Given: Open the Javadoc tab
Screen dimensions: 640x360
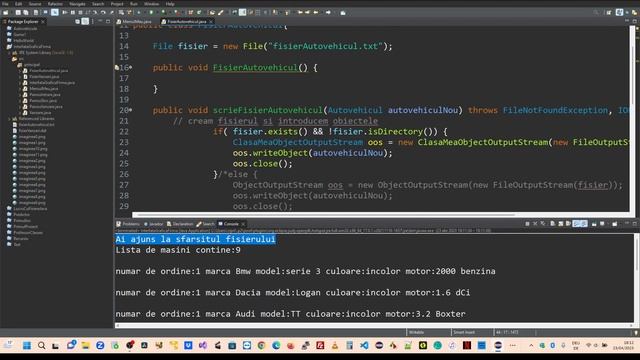Looking at the screenshot, I should click(153, 224).
